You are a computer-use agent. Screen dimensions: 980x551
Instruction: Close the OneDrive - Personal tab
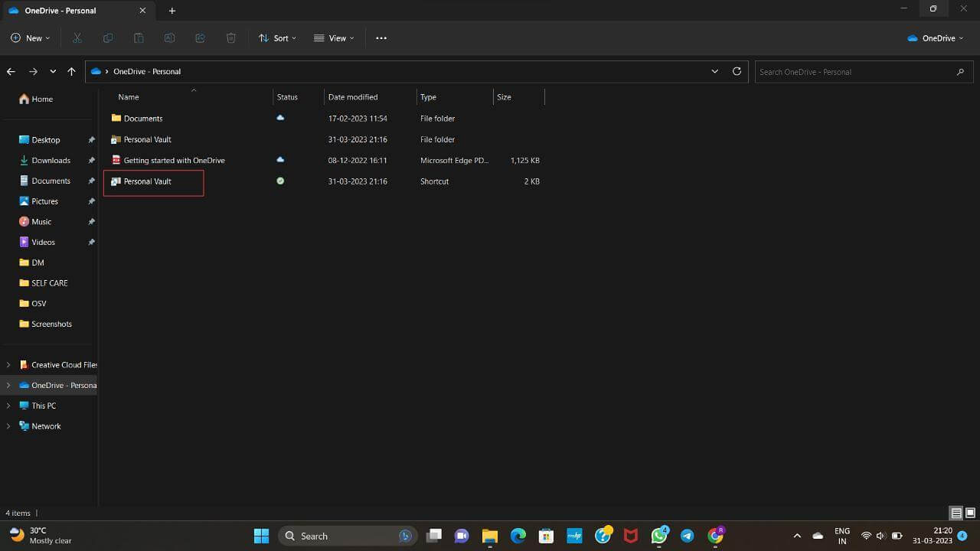point(142,11)
